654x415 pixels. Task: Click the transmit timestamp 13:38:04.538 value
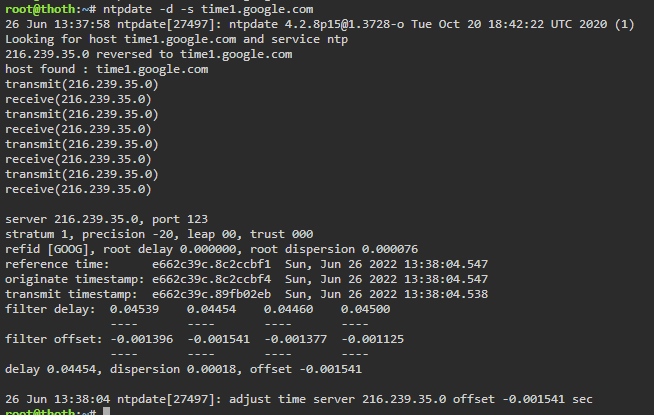(446, 294)
